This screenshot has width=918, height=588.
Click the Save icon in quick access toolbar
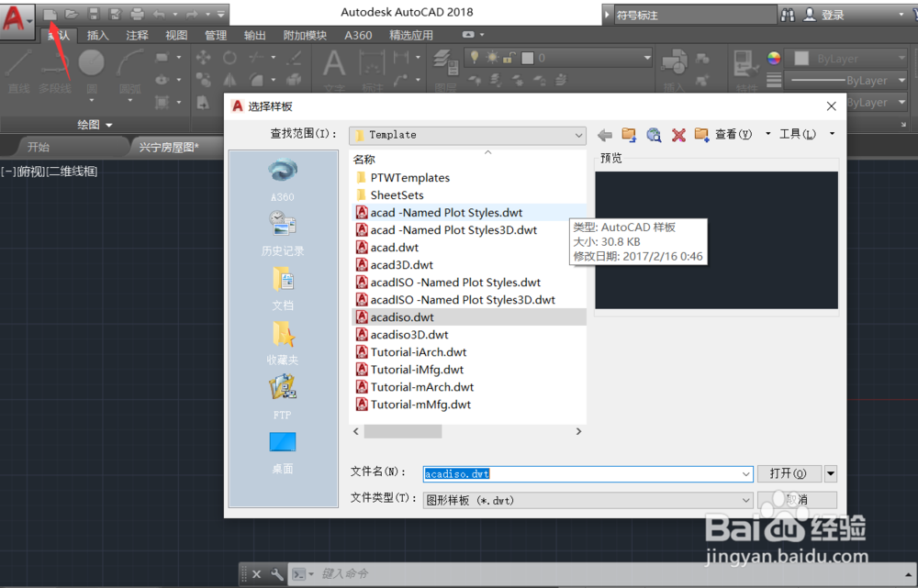[x=94, y=14]
